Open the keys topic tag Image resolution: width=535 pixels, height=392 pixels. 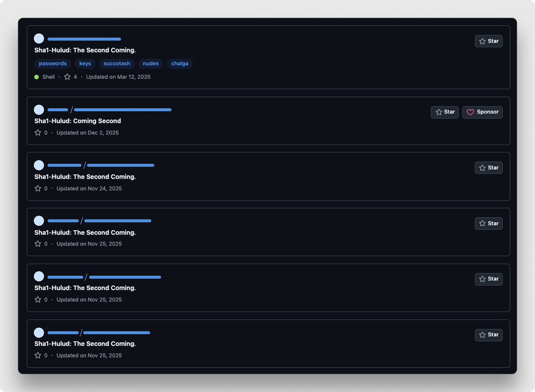[85, 63]
